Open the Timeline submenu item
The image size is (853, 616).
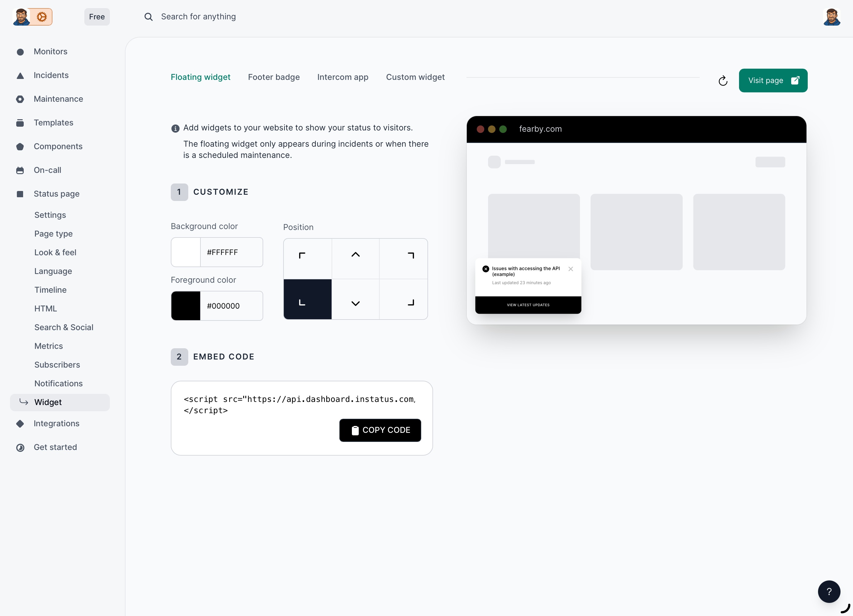click(x=50, y=290)
